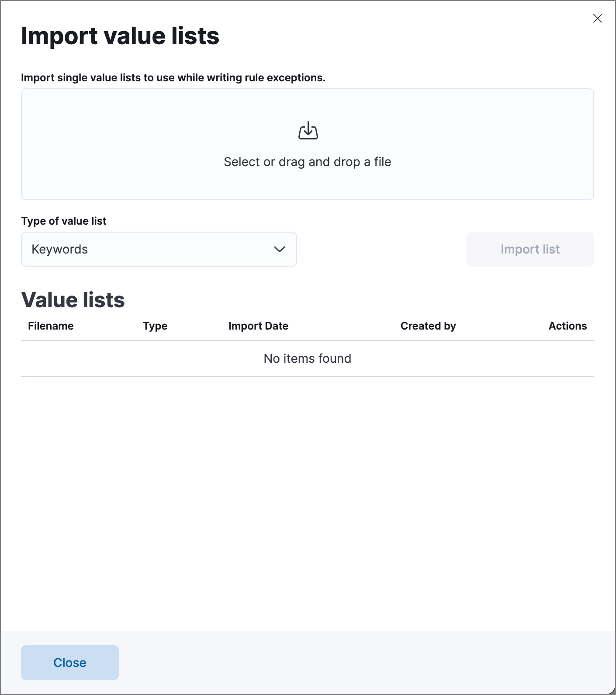Change the value list type from Keywords
Viewport: 616px width, 695px height.
pyautogui.click(x=159, y=249)
